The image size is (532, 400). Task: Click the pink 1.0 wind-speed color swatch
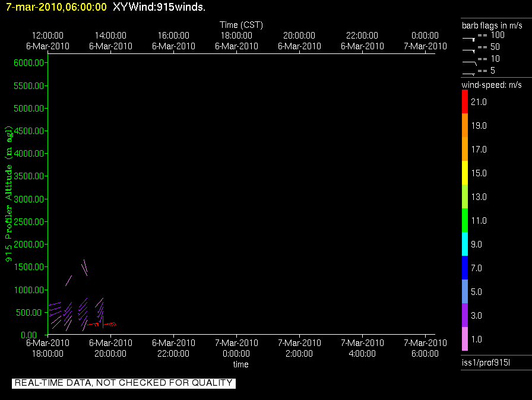click(x=465, y=339)
